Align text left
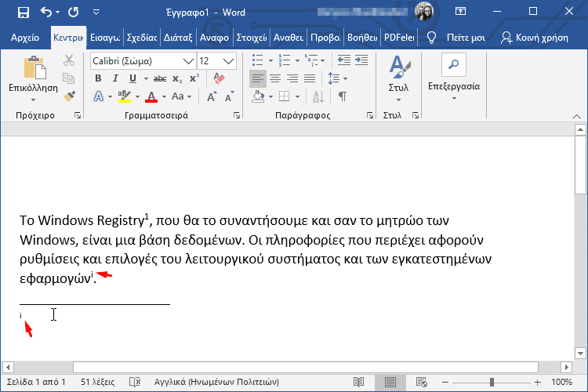The width and height of the screenshot is (588, 392). (x=258, y=78)
